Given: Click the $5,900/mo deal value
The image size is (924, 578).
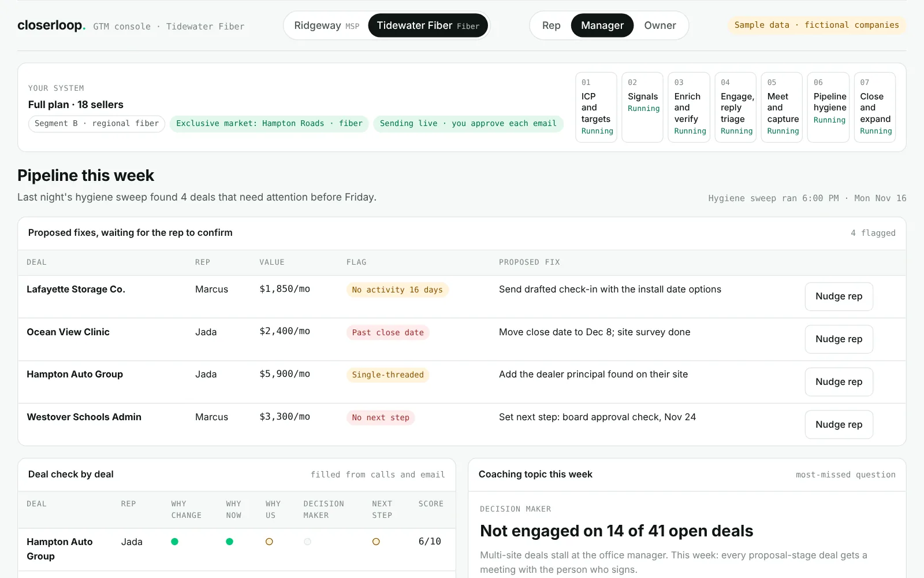Looking at the screenshot, I should tap(285, 375).
